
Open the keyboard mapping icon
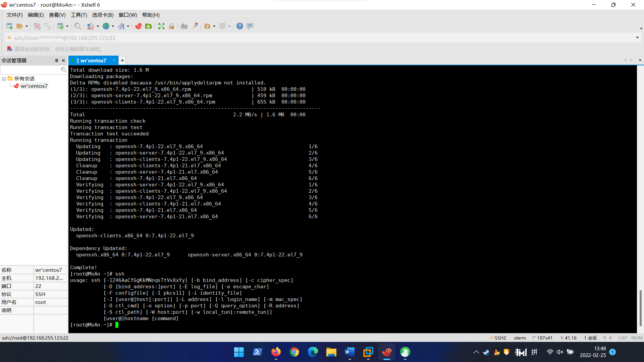(x=184, y=26)
